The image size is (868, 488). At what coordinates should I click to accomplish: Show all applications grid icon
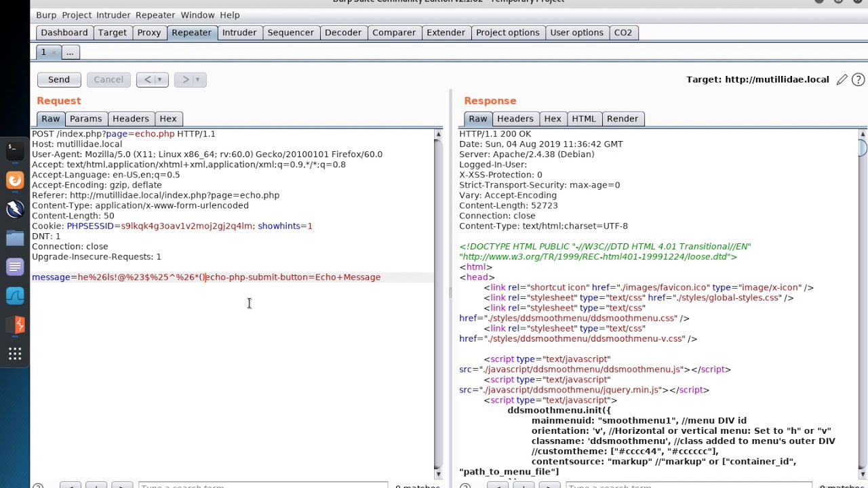15,354
